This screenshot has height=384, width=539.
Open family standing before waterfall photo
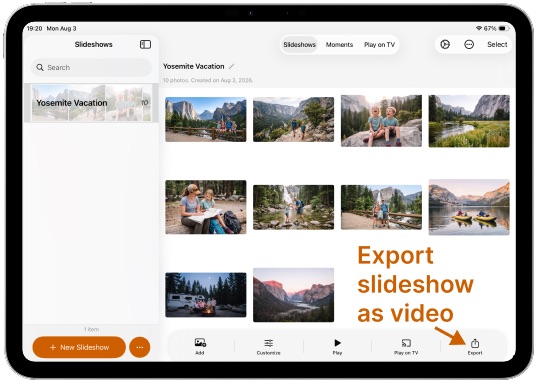tap(381, 207)
